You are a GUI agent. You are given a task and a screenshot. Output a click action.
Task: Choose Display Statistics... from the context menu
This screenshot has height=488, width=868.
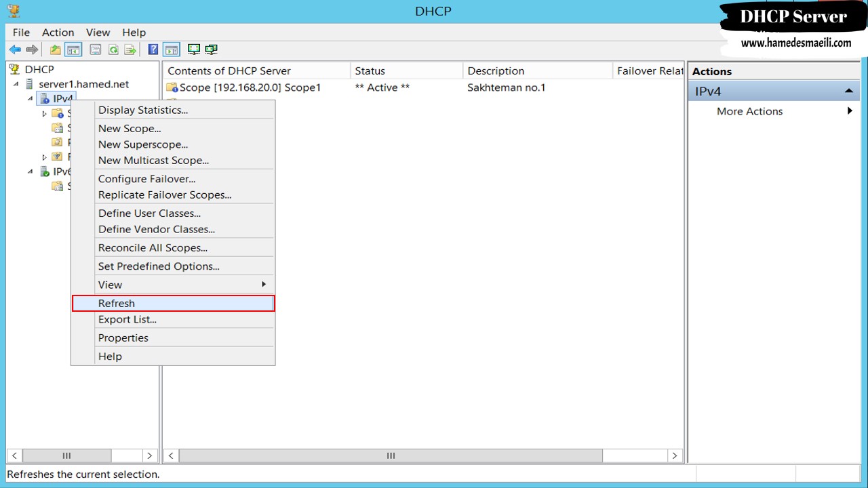click(x=173, y=110)
